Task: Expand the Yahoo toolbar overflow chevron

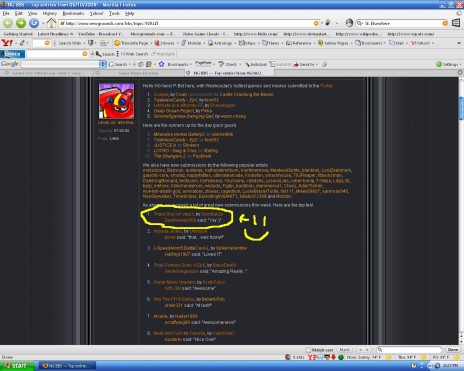Action: coord(460,43)
